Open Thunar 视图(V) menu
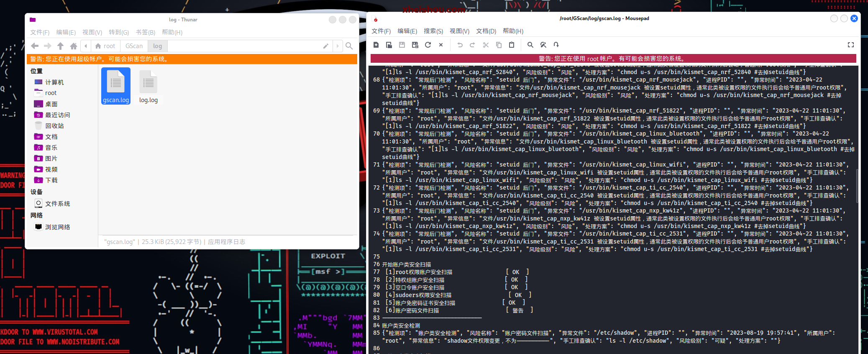Image resolution: width=868 pixels, height=354 pixels. pos(92,32)
